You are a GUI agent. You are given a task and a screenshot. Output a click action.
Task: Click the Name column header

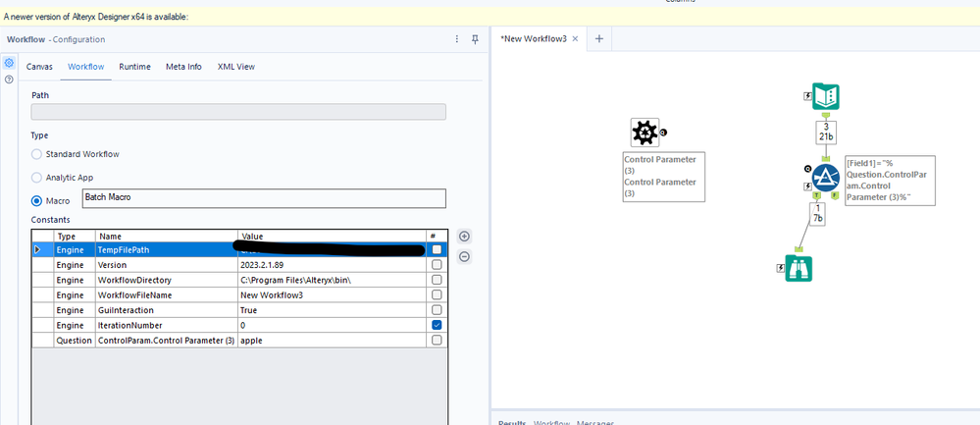(x=166, y=237)
